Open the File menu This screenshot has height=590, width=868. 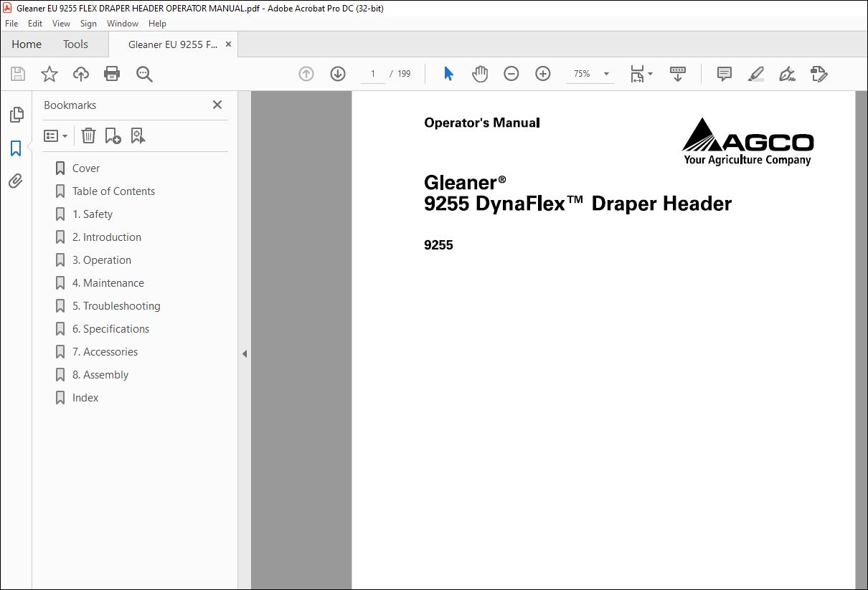click(11, 24)
